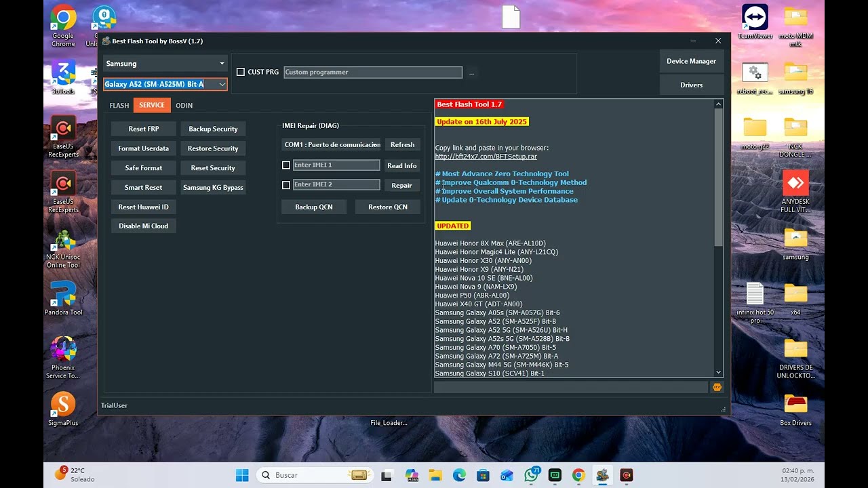This screenshot has height=488, width=868.
Task: Click the log panel scroll down arrow
Action: coord(719,372)
